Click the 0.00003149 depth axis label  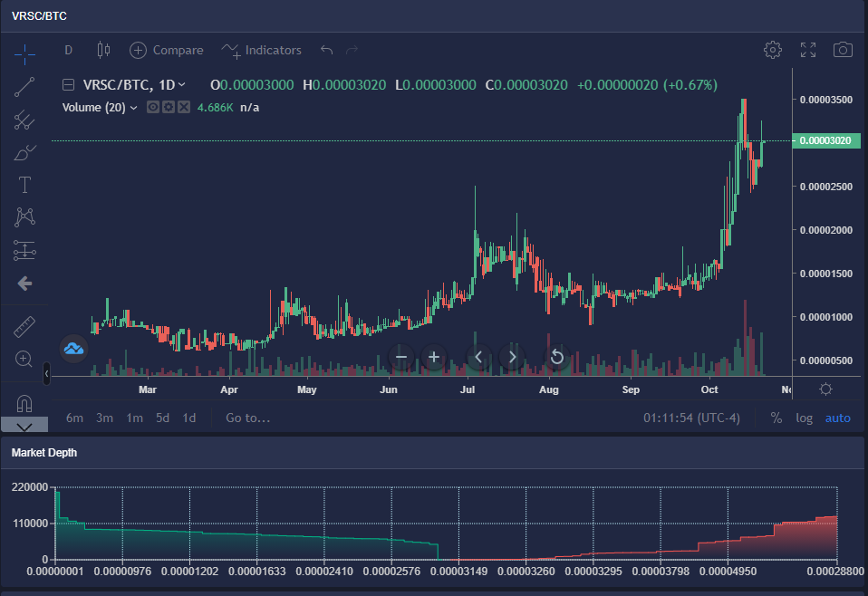point(458,572)
